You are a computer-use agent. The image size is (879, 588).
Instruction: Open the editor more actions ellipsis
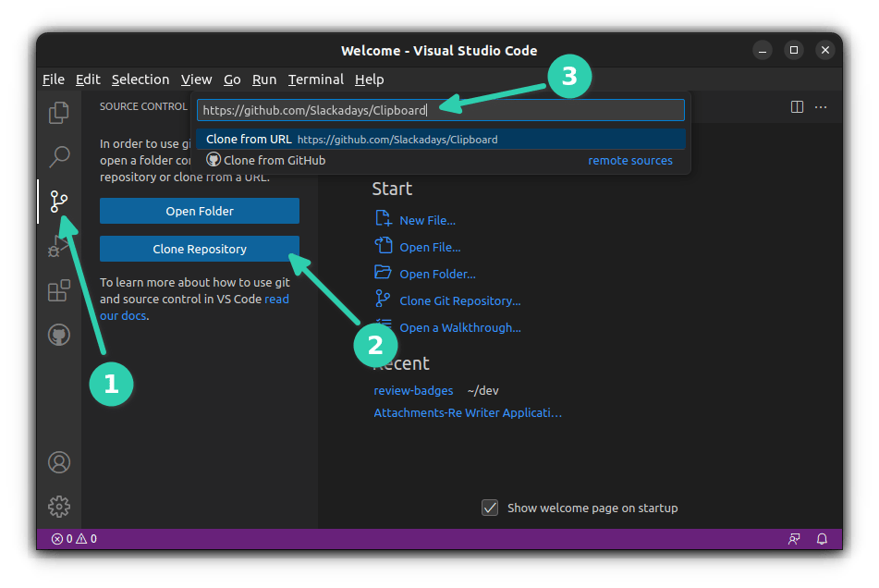pos(822,107)
